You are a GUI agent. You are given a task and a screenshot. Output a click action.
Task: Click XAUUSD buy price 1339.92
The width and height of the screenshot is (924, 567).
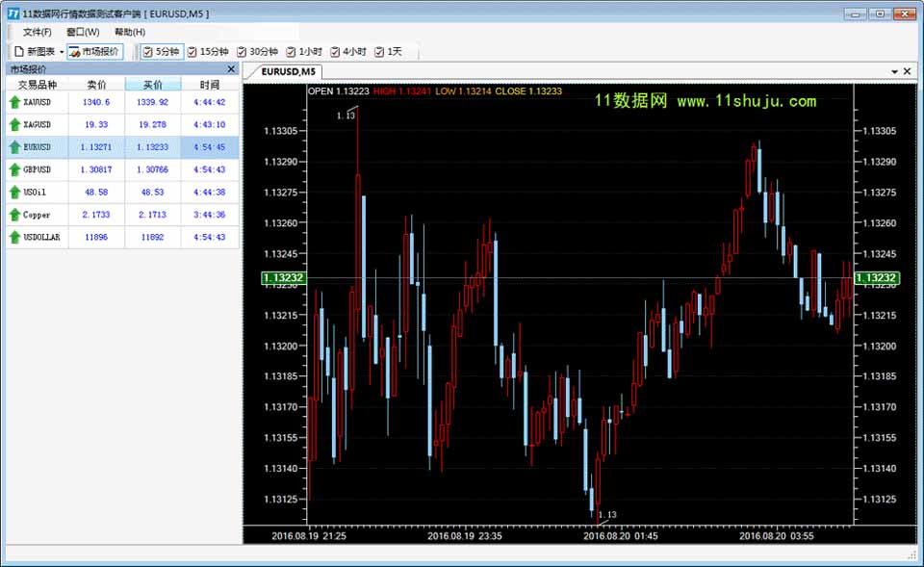coord(153,102)
